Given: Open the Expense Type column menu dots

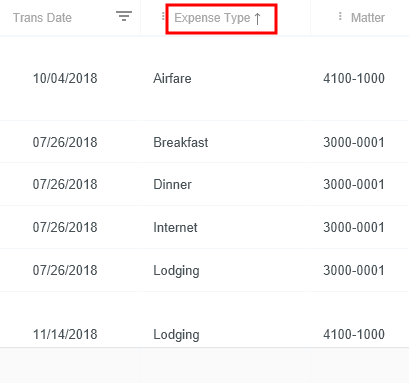Looking at the screenshot, I should click(x=163, y=16).
